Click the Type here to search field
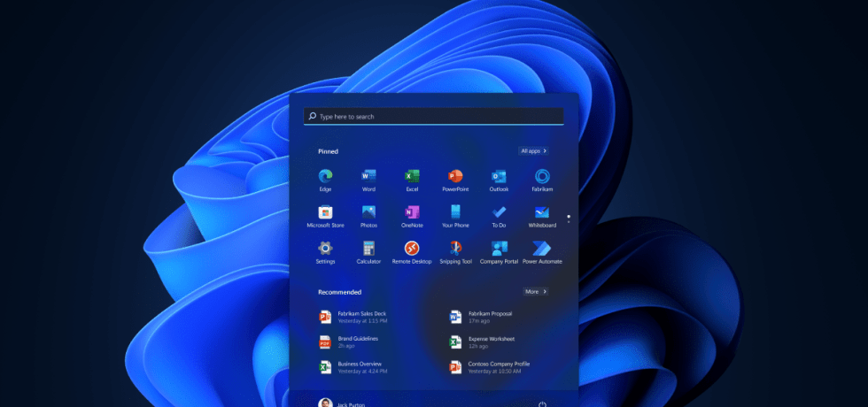 434,116
